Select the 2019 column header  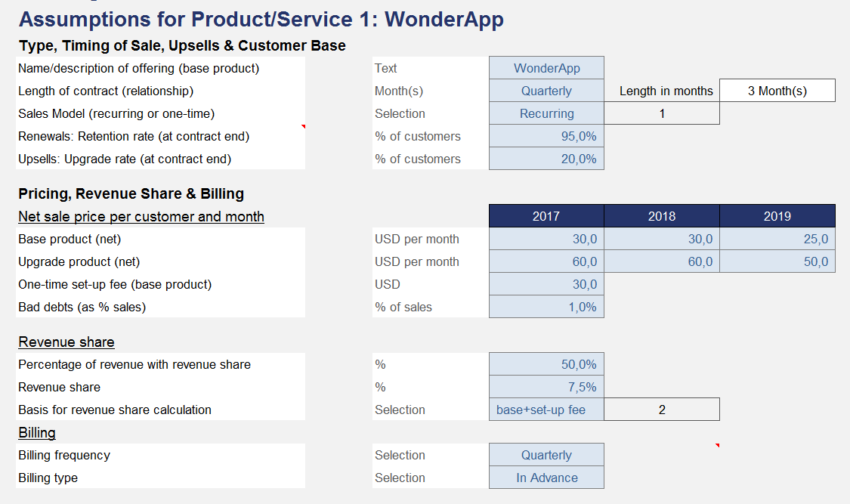(x=777, y=216)
